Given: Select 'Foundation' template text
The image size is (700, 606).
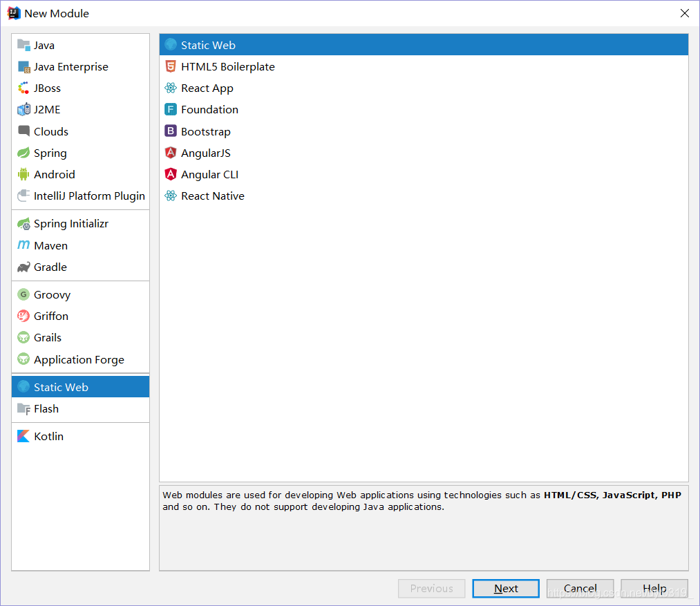Looking at the screenshot, I should (209, 110).
